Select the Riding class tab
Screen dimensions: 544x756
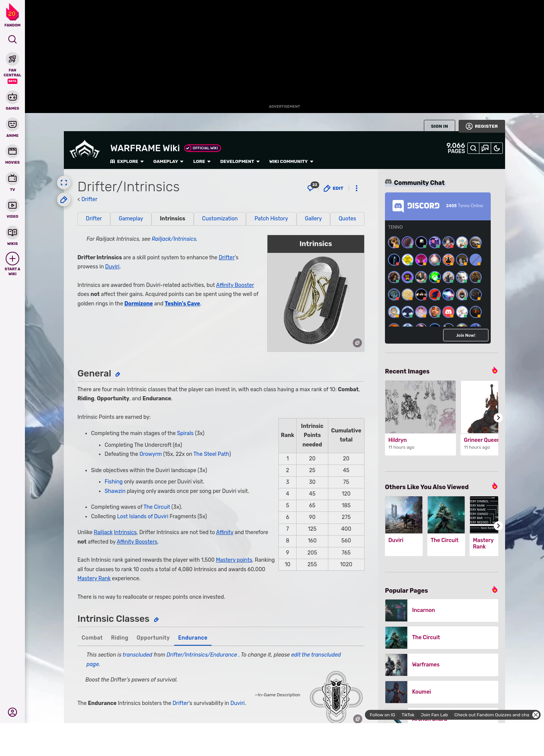(x=119, y=638)
